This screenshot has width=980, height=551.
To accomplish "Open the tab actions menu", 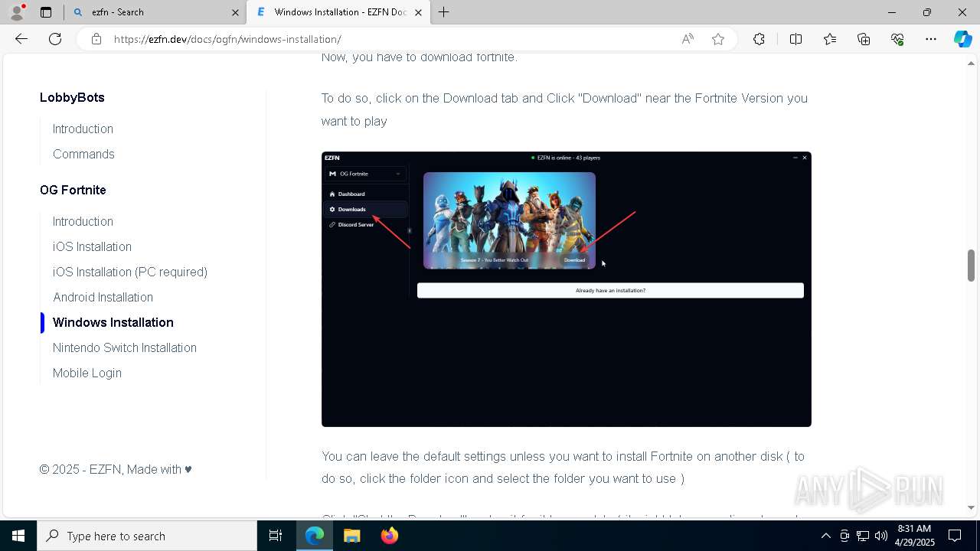I will point(46,12).
